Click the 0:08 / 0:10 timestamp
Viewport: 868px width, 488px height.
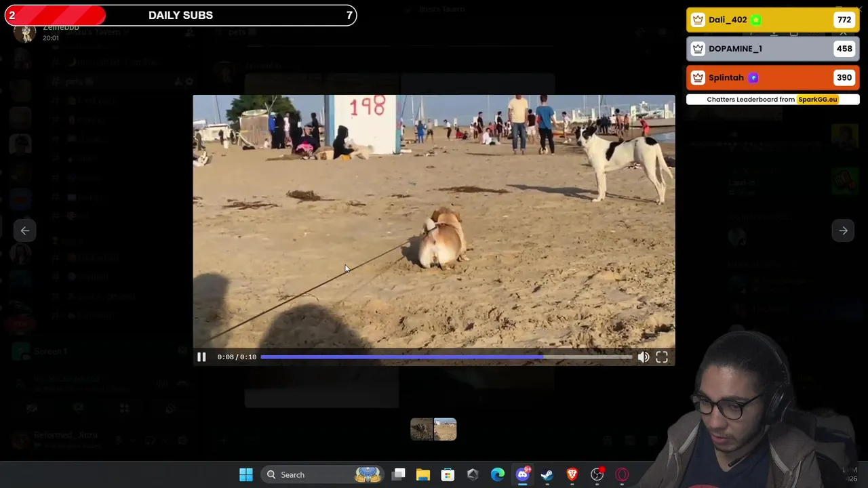(237, 357)
